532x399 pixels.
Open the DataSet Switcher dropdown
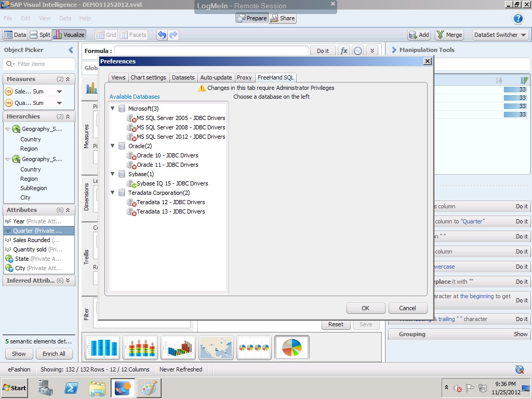pos(500,35)
